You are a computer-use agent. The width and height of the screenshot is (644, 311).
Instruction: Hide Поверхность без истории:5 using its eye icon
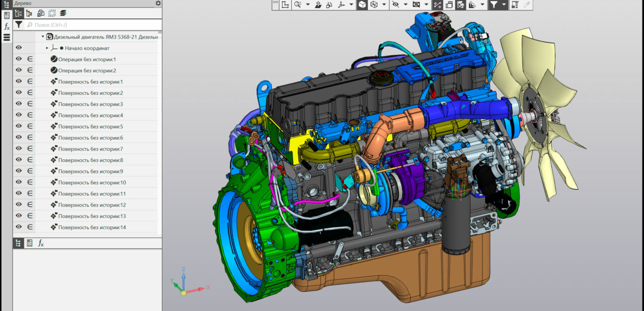click(19, 126)
